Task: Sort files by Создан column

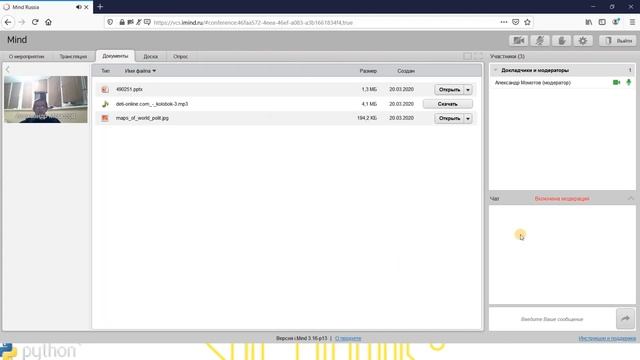Action: [406, 71]
